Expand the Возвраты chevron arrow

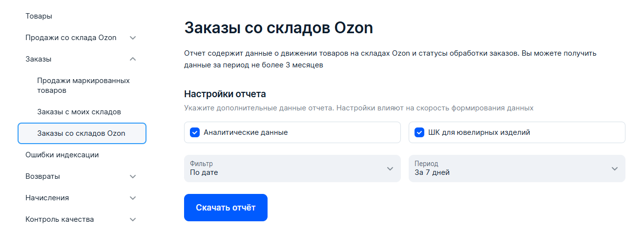133,176
